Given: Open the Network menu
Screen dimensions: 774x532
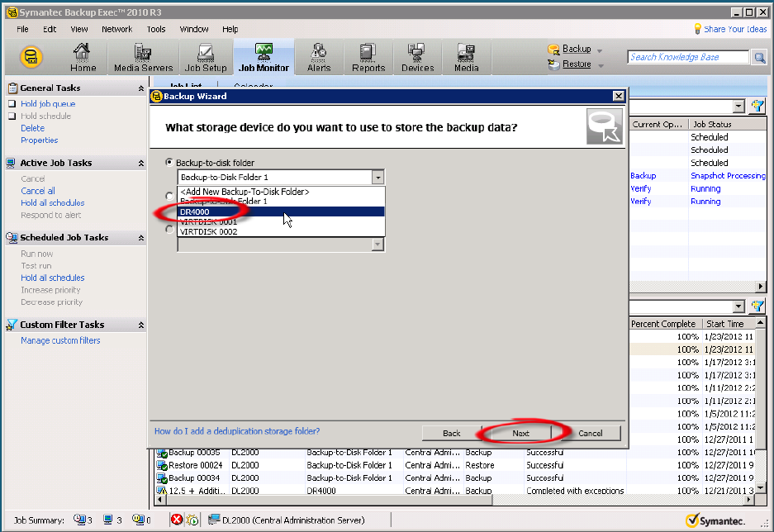Looking at the screenshot, I should [x=117, y=29].
